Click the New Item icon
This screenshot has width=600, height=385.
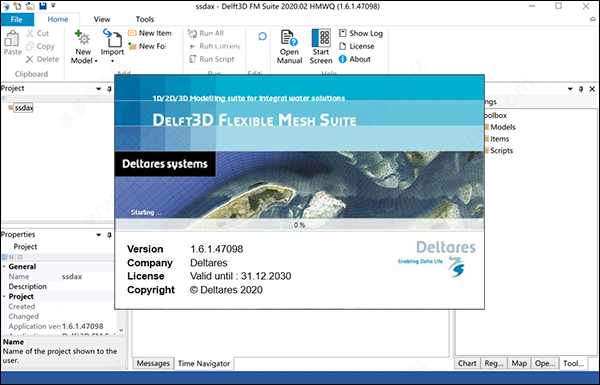(132, 33)
